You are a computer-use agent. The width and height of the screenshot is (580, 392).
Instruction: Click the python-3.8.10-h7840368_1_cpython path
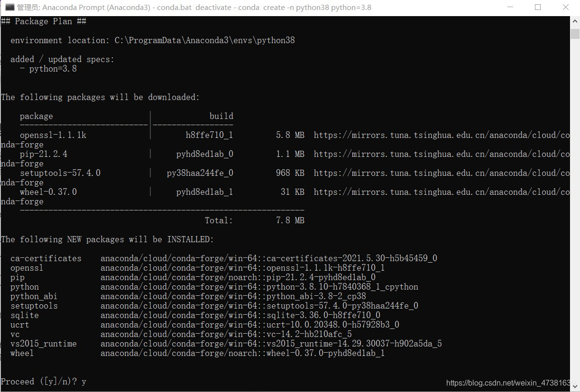coord(259,287)
